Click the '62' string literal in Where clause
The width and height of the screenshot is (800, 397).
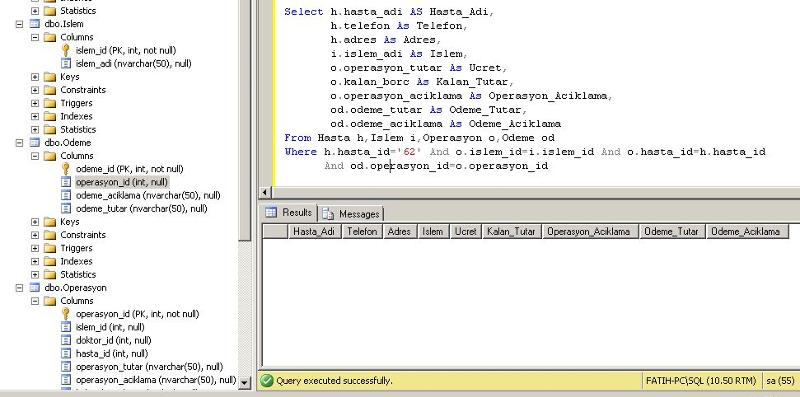click(x=410, y=152)
